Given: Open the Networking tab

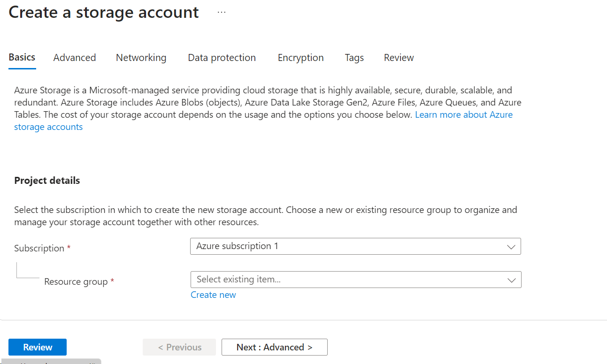Looking at the screenshot, I should tap(141, 58).
